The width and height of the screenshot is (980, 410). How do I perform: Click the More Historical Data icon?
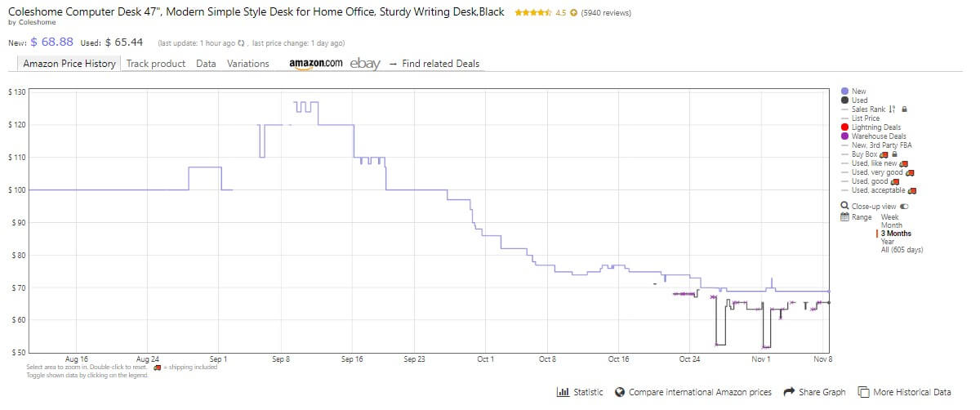pyautogui.click(x=863, y=392)
